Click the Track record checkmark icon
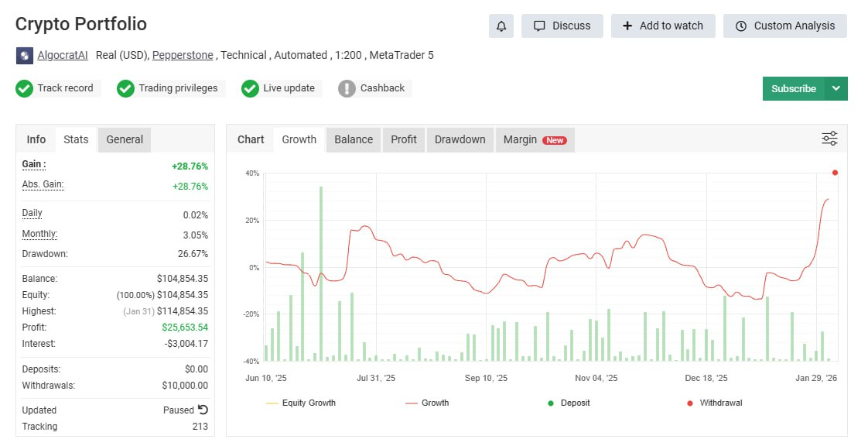Screen dimensions: 868x446 tap(24, 88)
